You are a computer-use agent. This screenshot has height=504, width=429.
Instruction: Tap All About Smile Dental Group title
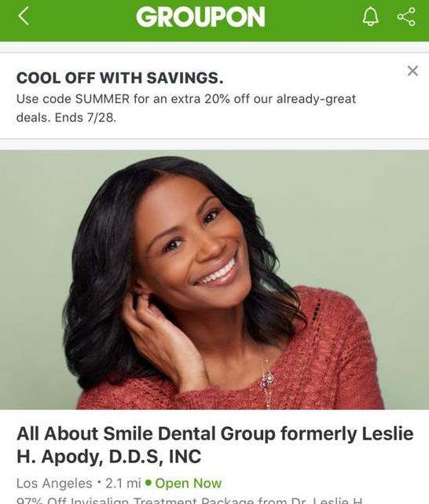coord(214,445)
